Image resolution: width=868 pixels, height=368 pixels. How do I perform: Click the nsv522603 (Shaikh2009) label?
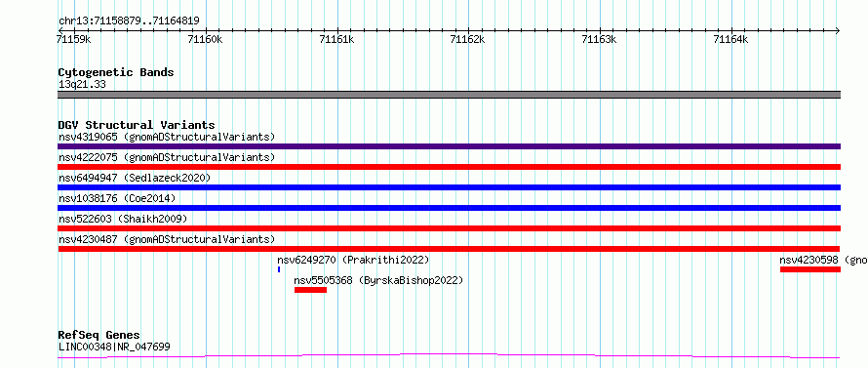(x=123, y=219)
